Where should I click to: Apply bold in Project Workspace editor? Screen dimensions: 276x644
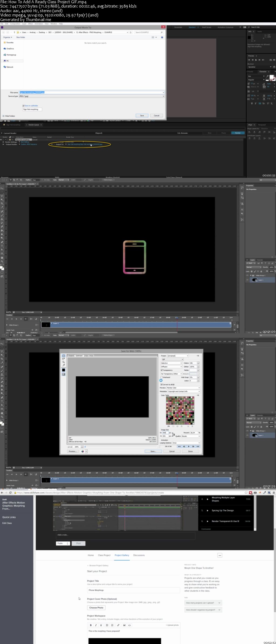click(x=91, y=625)
